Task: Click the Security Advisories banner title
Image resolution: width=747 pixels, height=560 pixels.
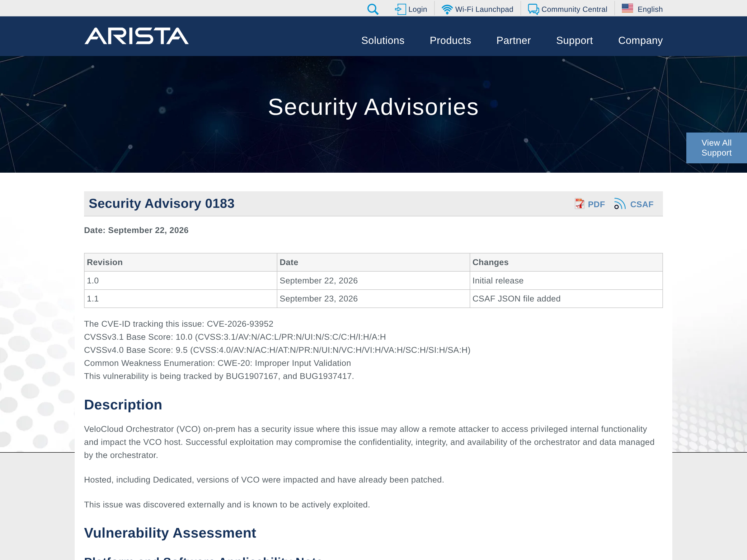Action: click(x=374, y=107)
